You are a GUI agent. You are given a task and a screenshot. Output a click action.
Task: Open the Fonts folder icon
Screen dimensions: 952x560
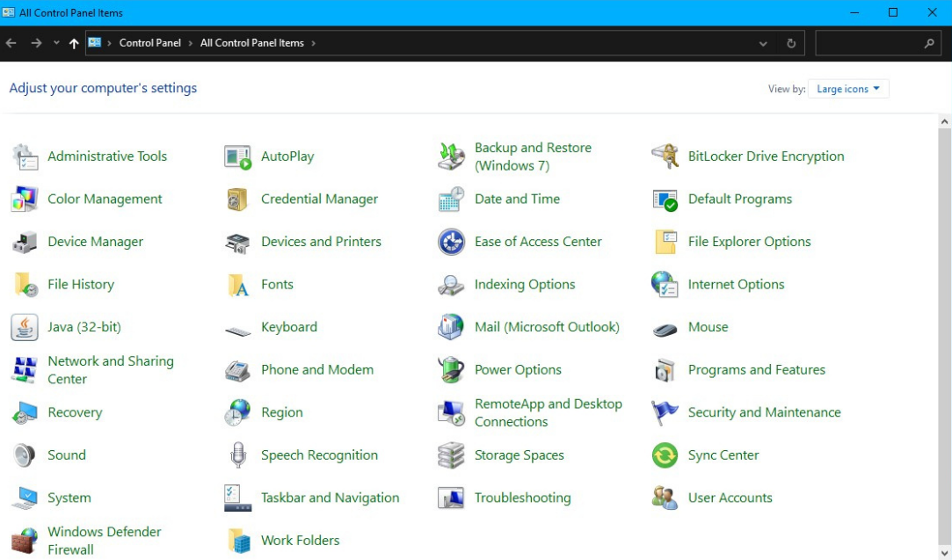click(x=237, y=284)
